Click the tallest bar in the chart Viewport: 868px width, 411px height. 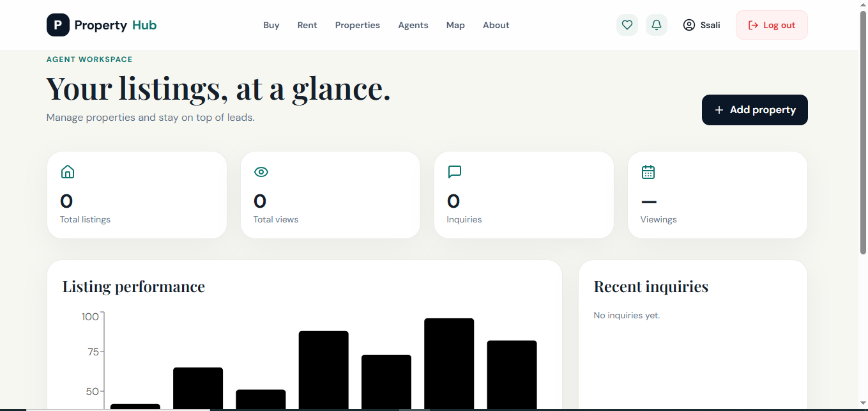click(449, 364)
